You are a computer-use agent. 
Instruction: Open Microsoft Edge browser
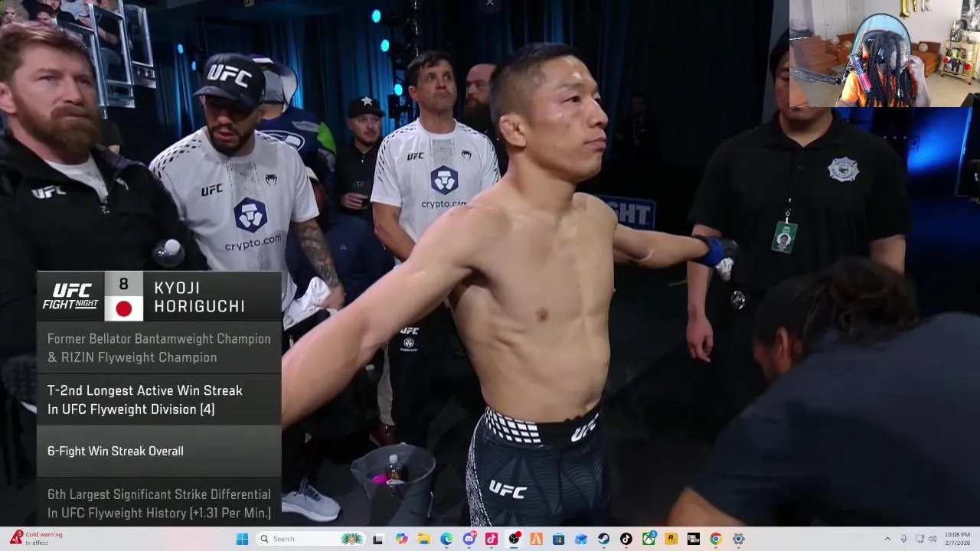coord(446,539)
